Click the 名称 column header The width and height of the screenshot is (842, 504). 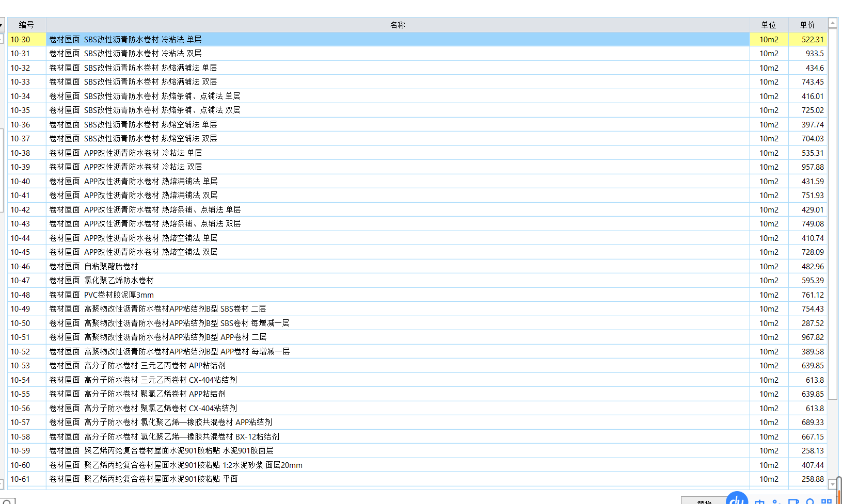(398, 25)
